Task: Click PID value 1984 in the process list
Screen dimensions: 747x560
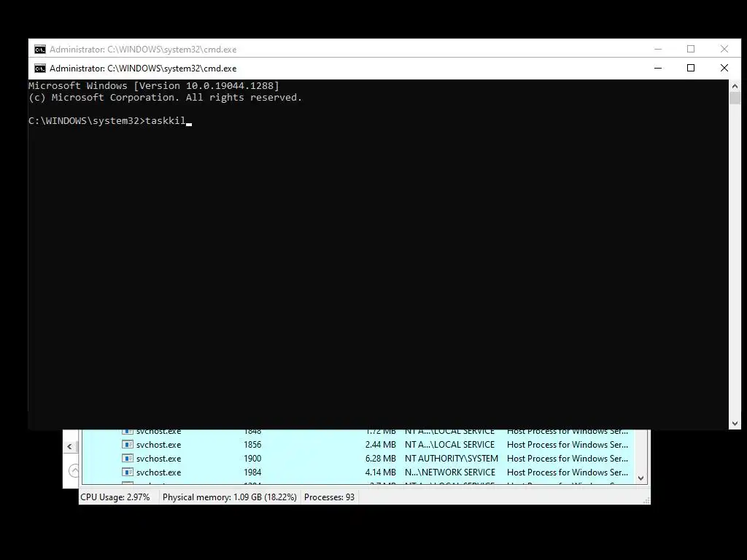Action: (252, 472)
